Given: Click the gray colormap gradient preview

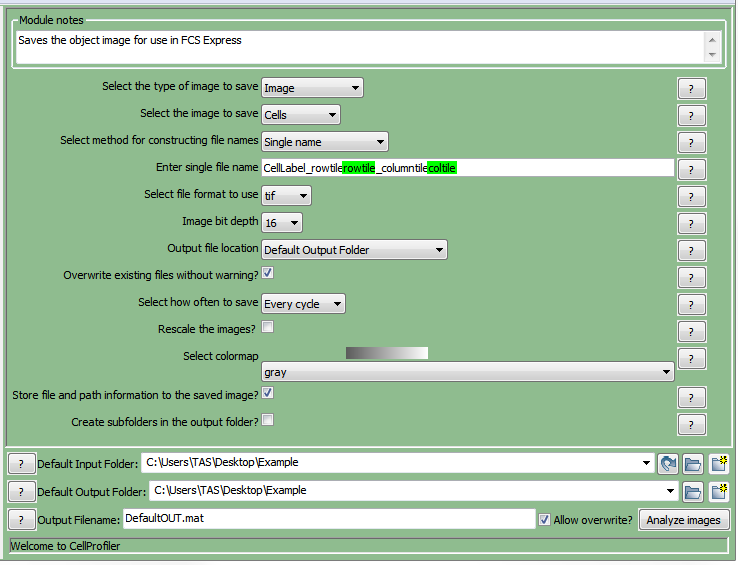Looking at the screenshot, I should [386, 353].
